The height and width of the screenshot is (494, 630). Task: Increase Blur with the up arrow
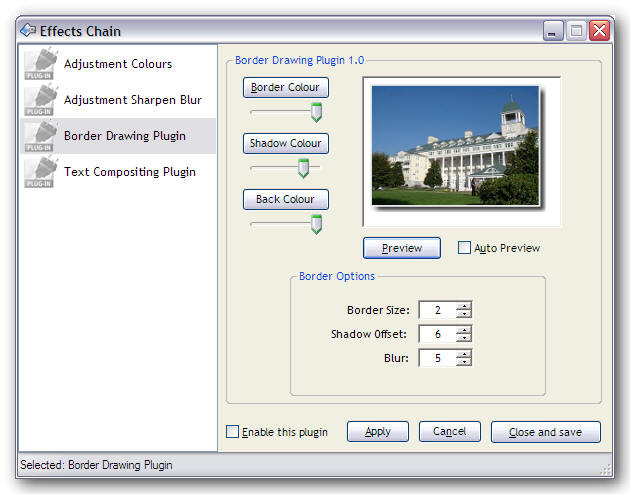(x=464, y=354)
